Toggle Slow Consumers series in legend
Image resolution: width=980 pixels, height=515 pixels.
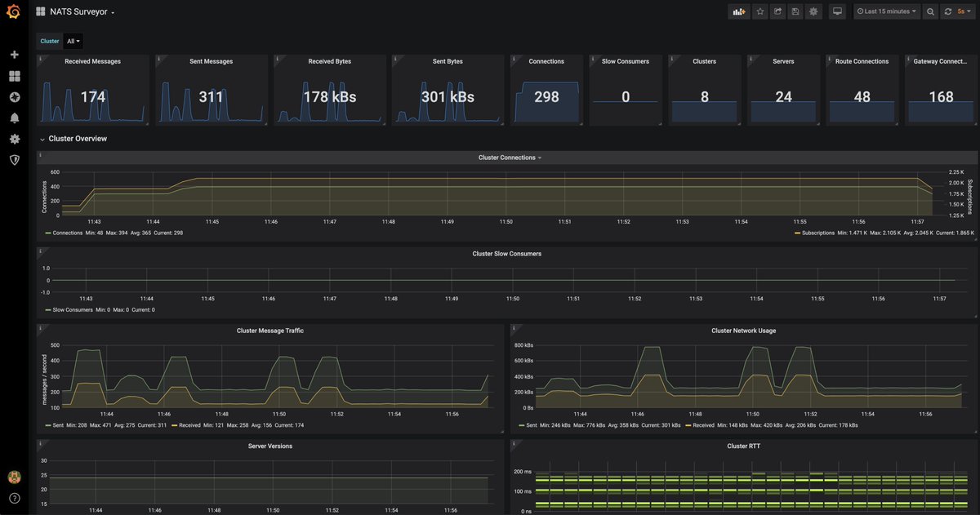pos(73,310)
